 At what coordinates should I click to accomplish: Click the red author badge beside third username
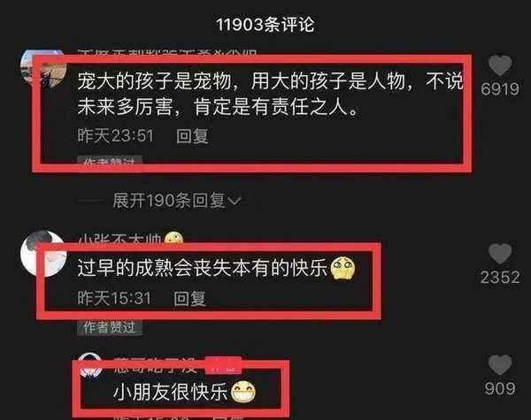pyautogui.click(x=224, y=365)
